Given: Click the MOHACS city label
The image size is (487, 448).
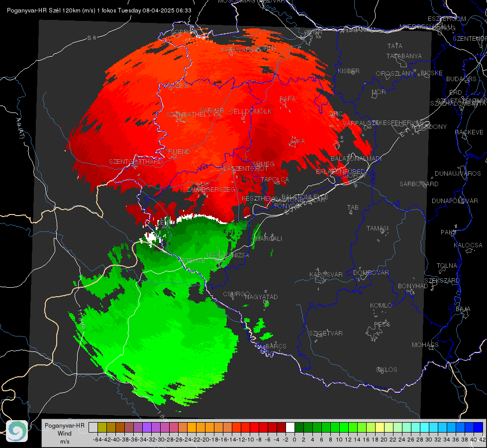Looking at the screenshot, I should tap(425, 345).
